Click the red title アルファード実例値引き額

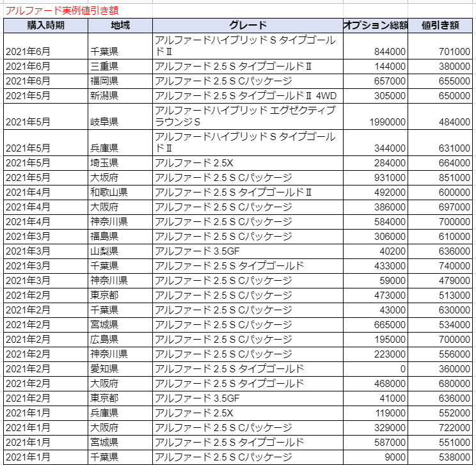tap(62, 11)
